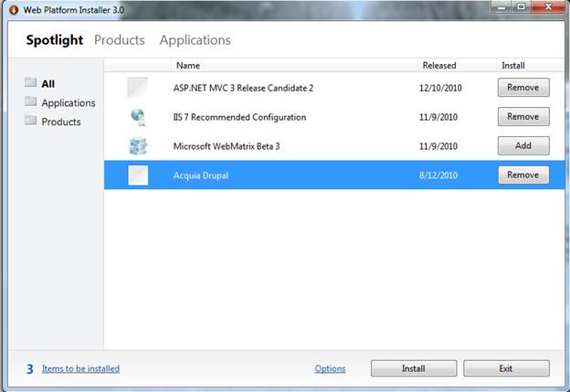Close the Web Platform Installer window
This screenshot has height=392, width=570.
pos(548,6)
